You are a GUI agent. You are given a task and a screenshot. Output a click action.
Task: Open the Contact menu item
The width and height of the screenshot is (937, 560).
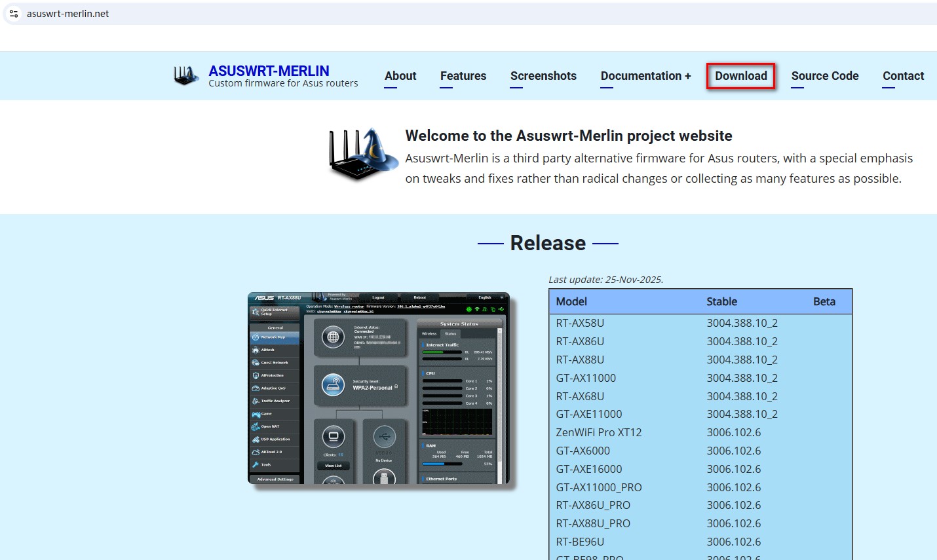tap(903, 76)
